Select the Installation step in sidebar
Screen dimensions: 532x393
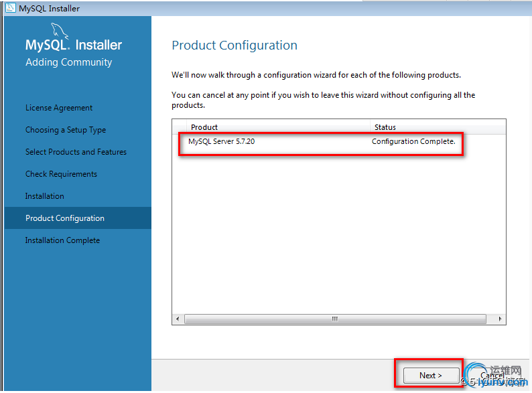tap(45, 196)
